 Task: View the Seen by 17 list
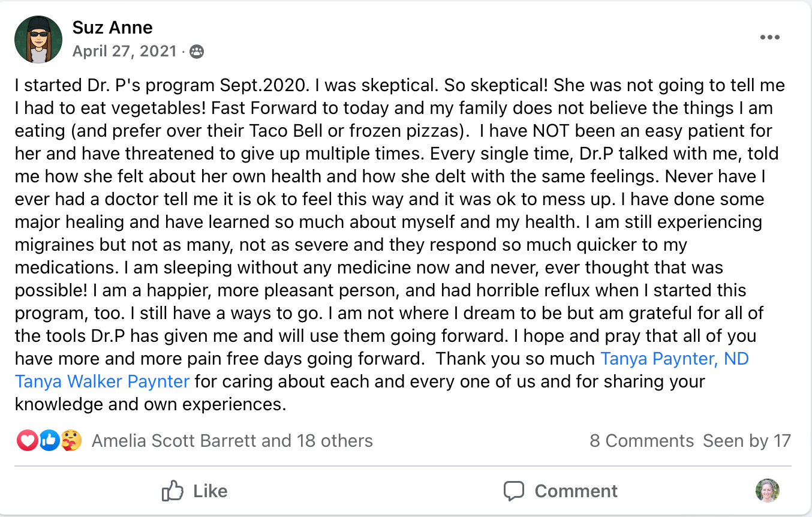[747, 441]
